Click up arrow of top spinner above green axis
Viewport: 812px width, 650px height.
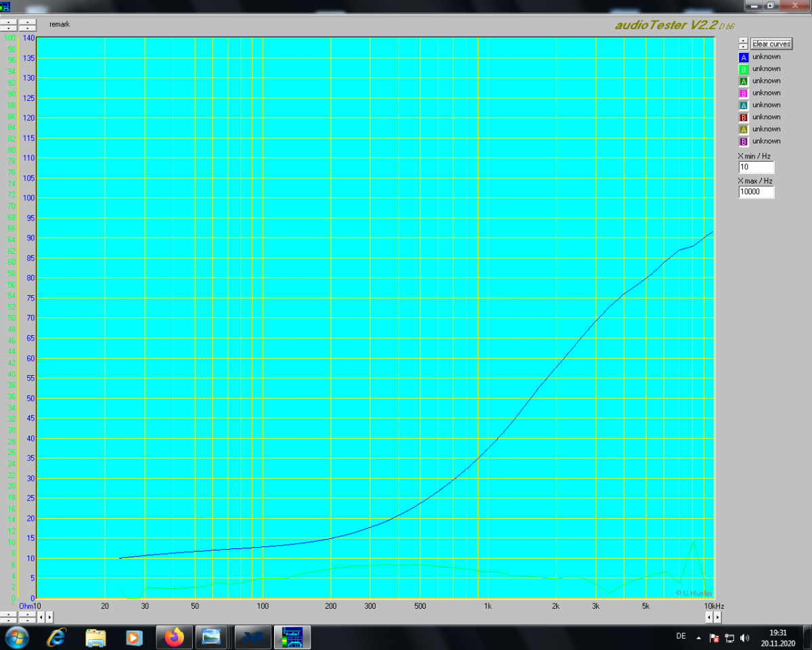click(x=8, y=22)
